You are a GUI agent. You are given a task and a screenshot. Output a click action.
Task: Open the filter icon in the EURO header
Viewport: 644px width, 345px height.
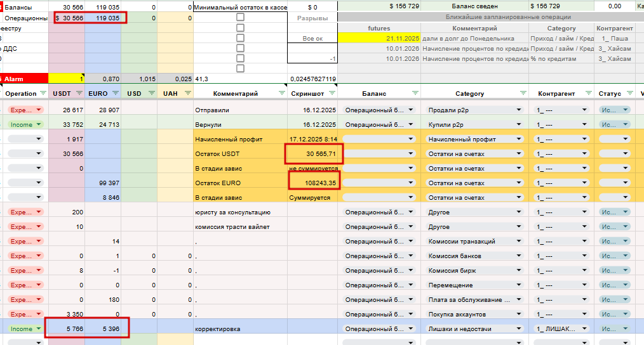[x=116, y=93]
